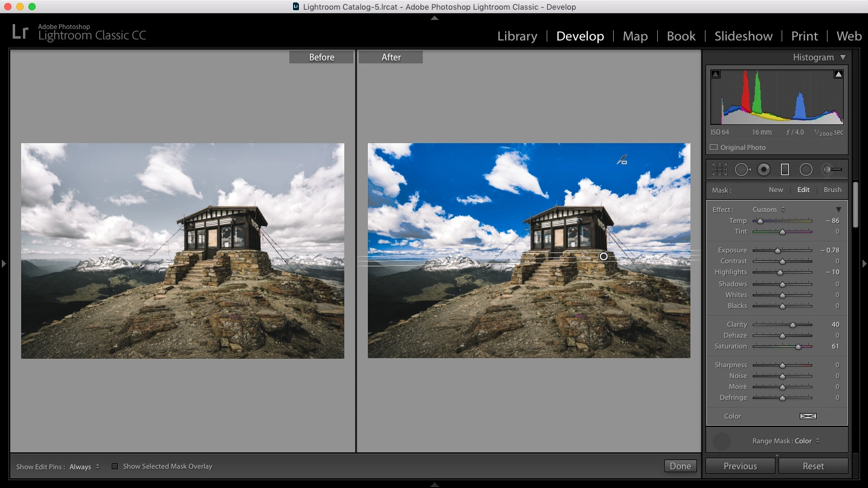868x488 pixels.
Task: Toggle the highlight clipping indicator in Histogram
Action: tap(838, 73)
